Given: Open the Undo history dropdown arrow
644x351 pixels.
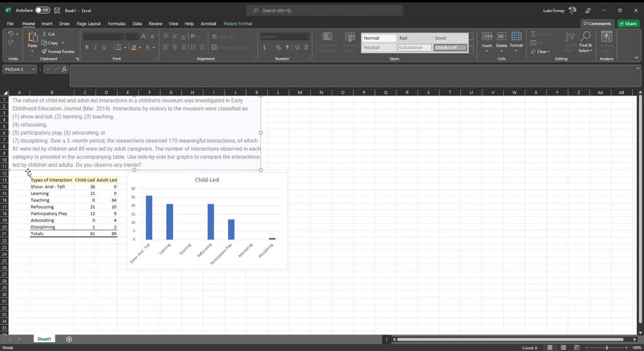Looking at the screenshot, I should click(x=17, y=34).
